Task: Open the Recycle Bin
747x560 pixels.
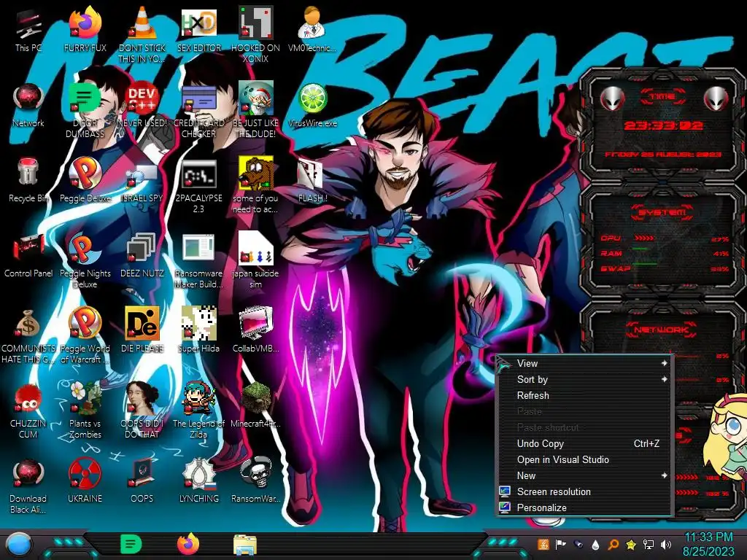Action: (28, 180)
